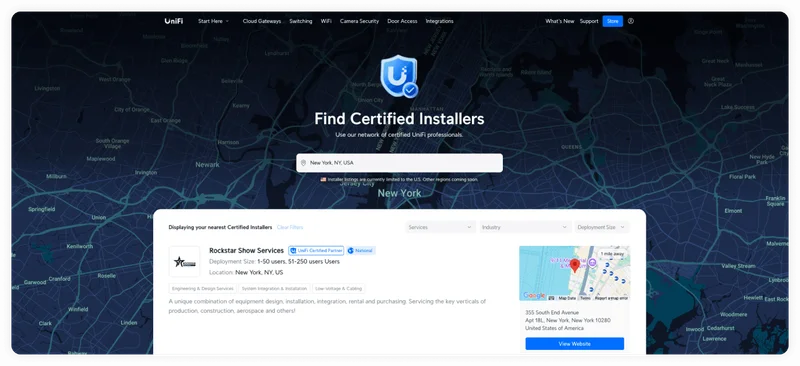This screenshot has height=366, width=800.
Task: Click the UniFi Certified Partner badge
Action: [316, 251]
